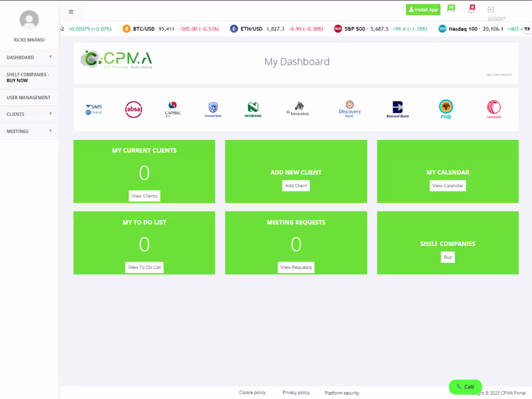Click the SARS eFiling logo
This screenshot has height=399, width=532.
(93, 109)
